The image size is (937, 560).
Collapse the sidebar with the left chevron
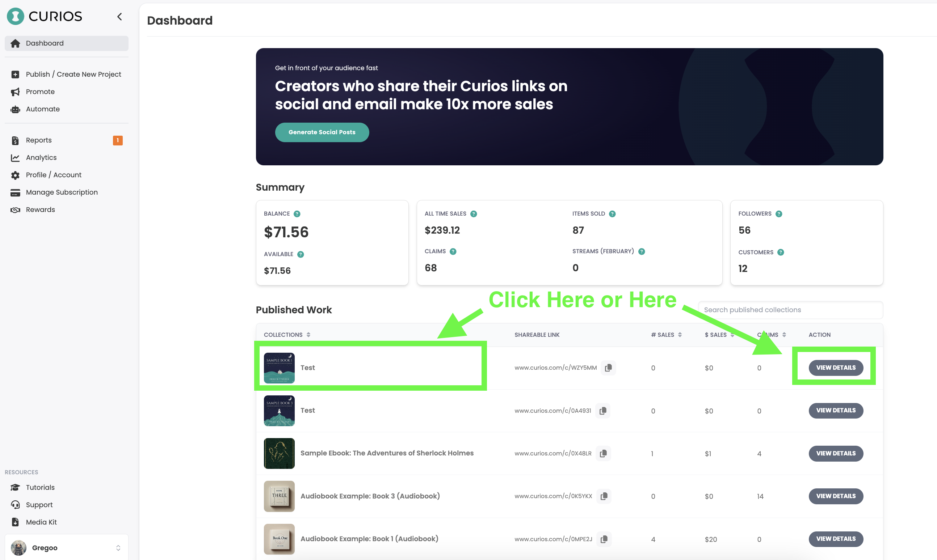[x=119, y=17]
